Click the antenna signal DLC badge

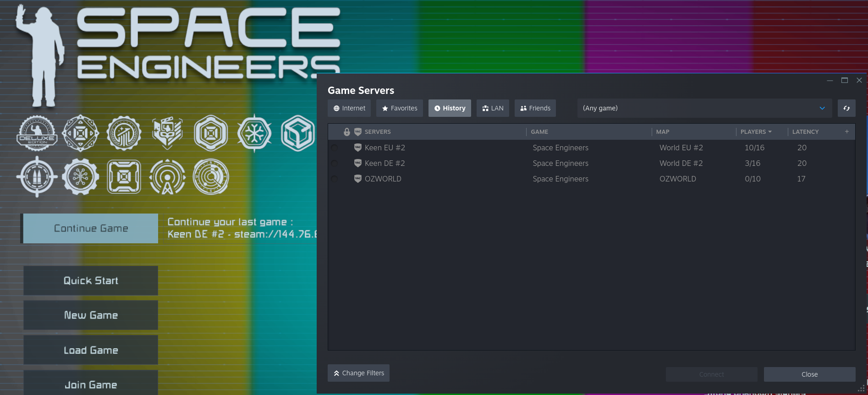click(x=167, y=177)
